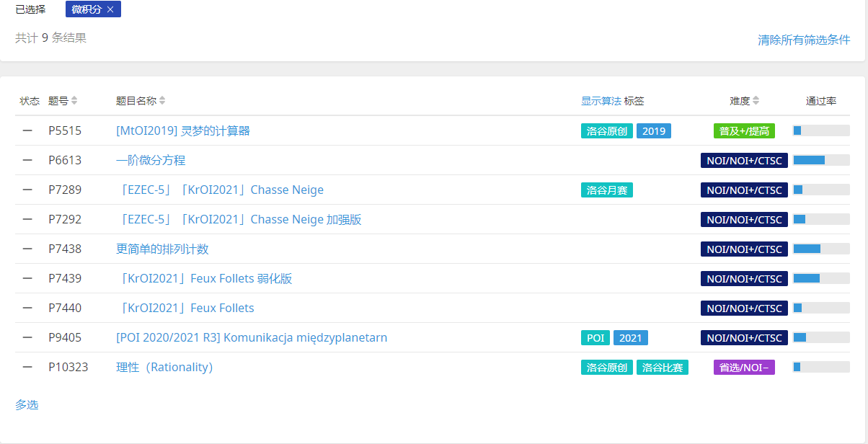The height and width of the screenshot is (444, 868).
Task: Click the status dash for P7438
Action: tap(27, 249)
